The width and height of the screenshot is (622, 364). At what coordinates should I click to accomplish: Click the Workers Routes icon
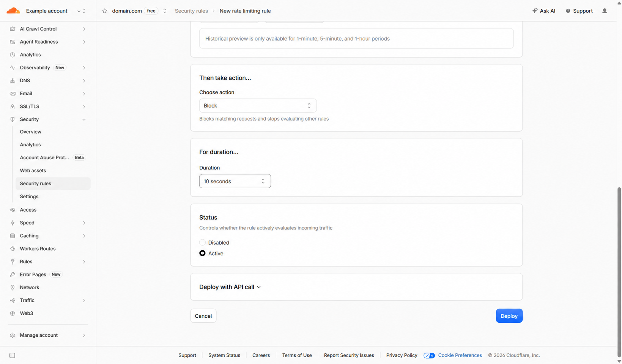pos(13,249)
